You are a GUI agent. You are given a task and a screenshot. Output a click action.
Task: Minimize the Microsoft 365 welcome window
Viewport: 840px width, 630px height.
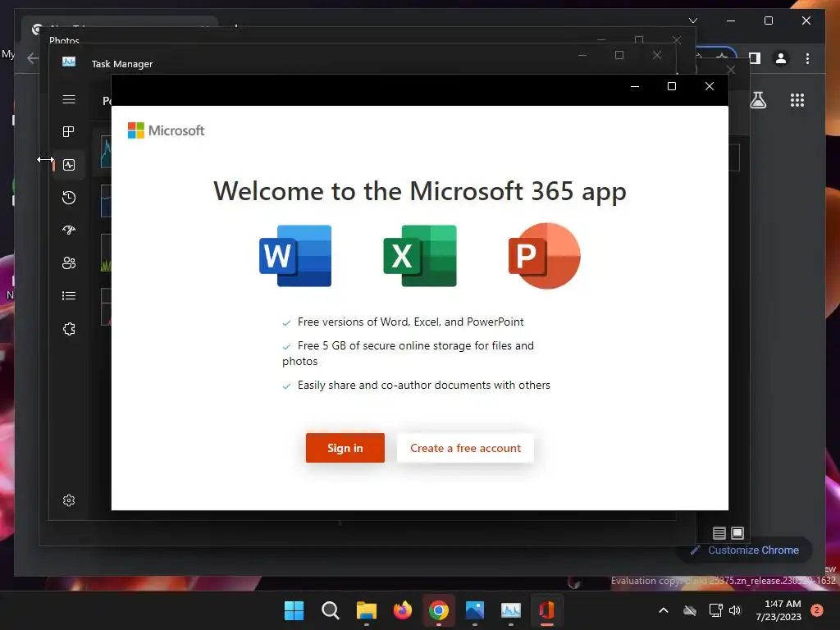635,86
